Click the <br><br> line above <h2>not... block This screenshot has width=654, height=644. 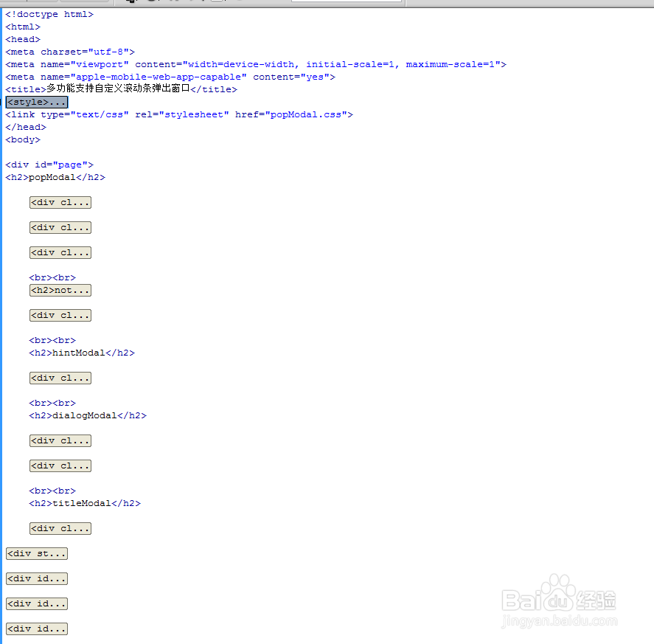pyautogui.click(x=52, y=277)
